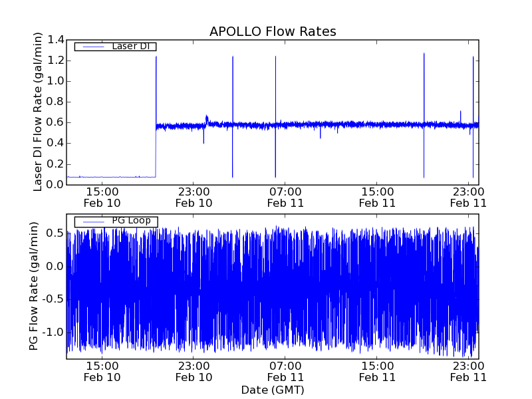Viewport: 532px width, 399px height.
Task: Click upper chart's 23:00 Feb 11 label
Action: [x=469, y=198]
